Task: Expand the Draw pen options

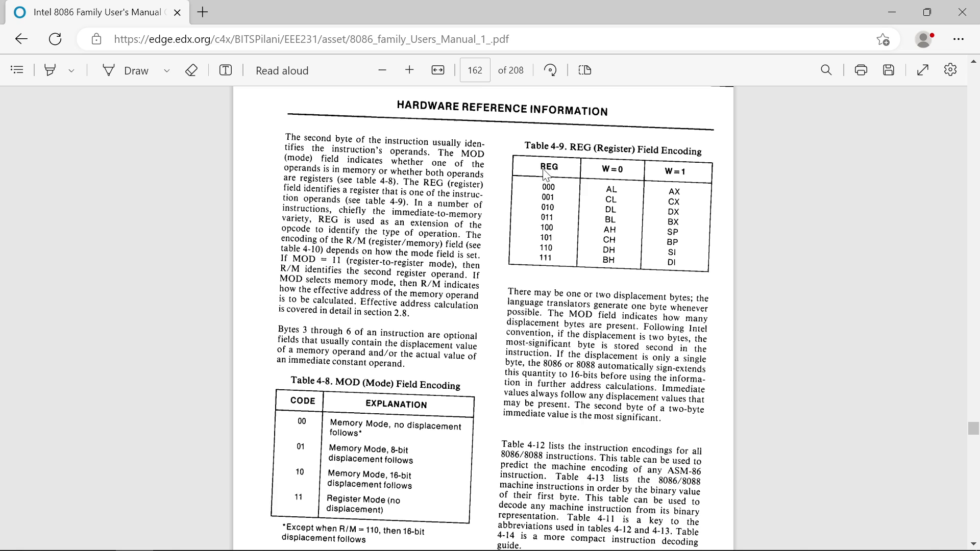Action: 166,70
